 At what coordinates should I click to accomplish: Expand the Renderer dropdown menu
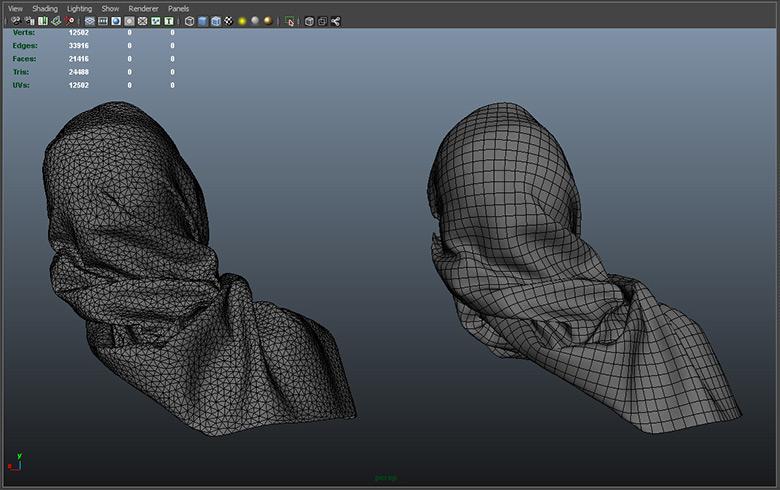143,8
